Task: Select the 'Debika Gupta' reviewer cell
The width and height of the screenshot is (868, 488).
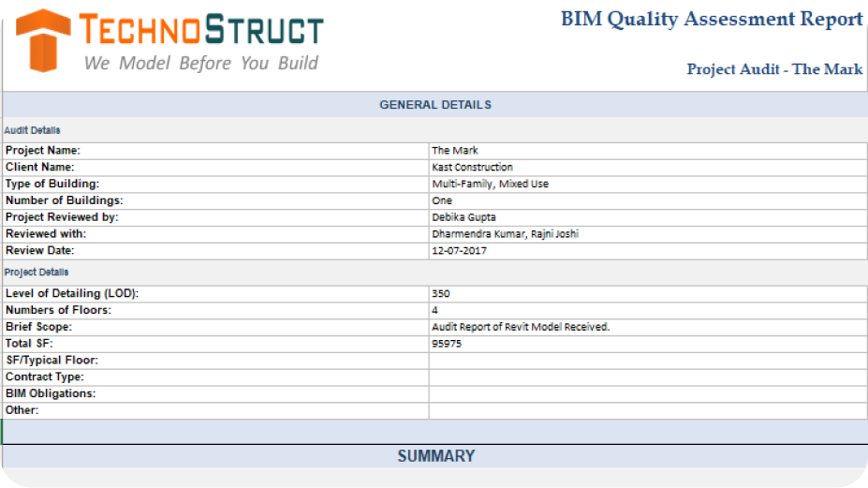Action: pos(648,217)
